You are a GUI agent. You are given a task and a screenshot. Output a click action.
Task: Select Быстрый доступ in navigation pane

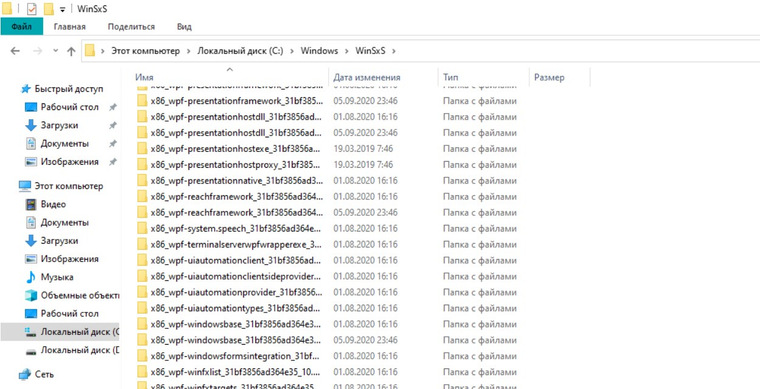tap(68, 89)
